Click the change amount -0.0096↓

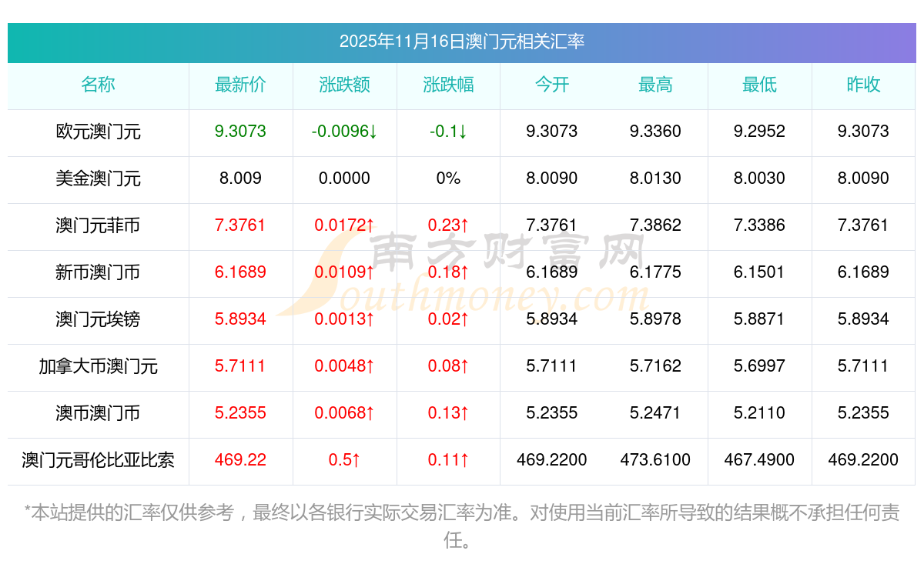click(x=344, y=132)
